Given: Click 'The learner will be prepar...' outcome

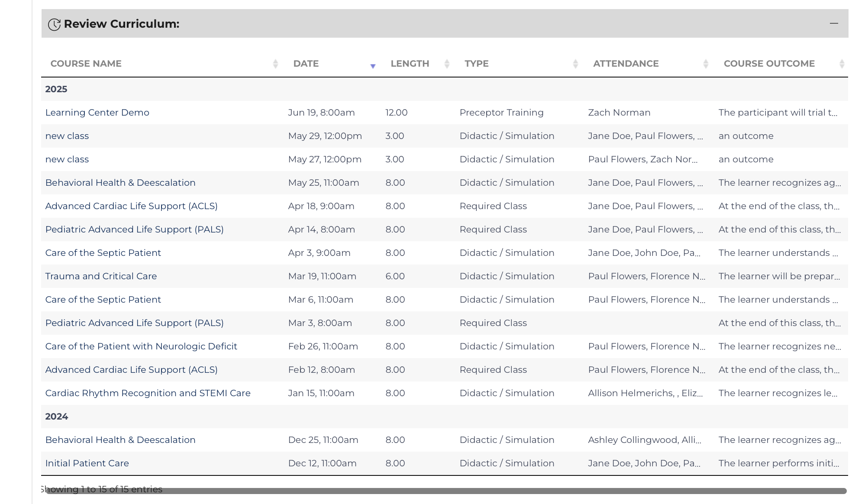Looking at the screenshot, I should (x=779, y=276).
